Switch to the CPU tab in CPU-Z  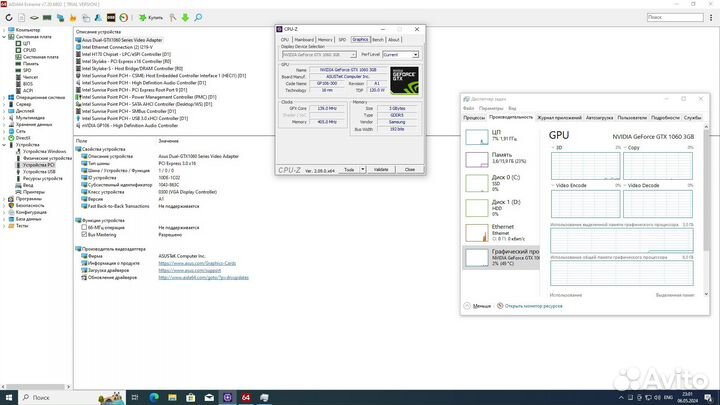click(x=285, y=40)
